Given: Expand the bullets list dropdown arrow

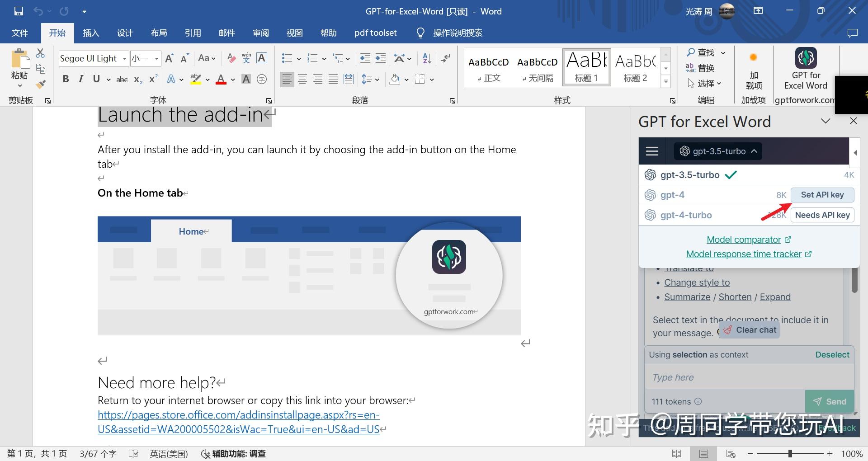Looking at the screenshot, I should (x=299, y=59).
